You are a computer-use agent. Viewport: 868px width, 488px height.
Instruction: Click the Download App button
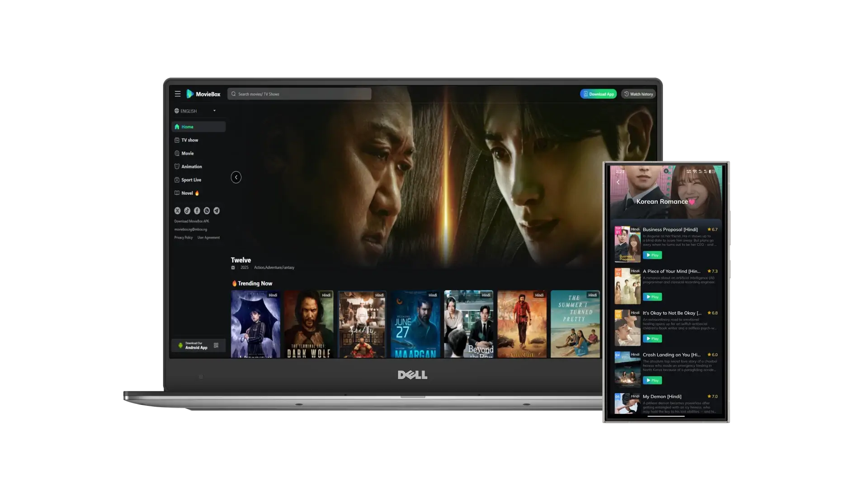point(598,94)
